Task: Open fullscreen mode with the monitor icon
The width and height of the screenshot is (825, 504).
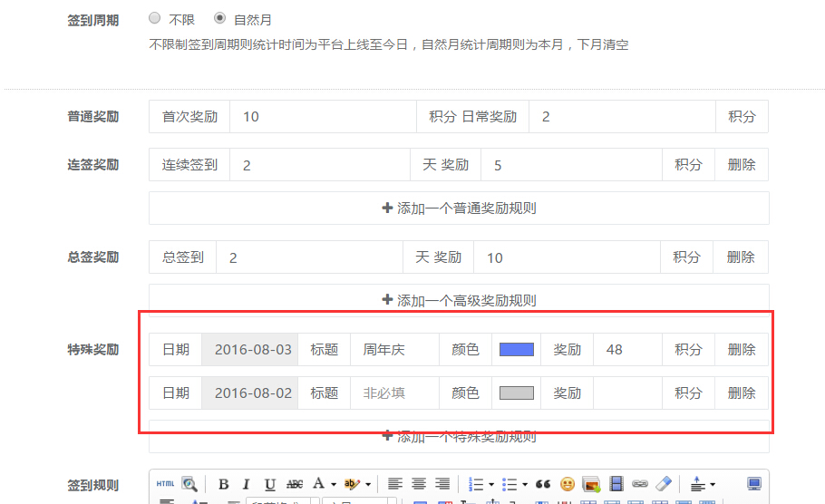Action: click(x=754, y=484)
